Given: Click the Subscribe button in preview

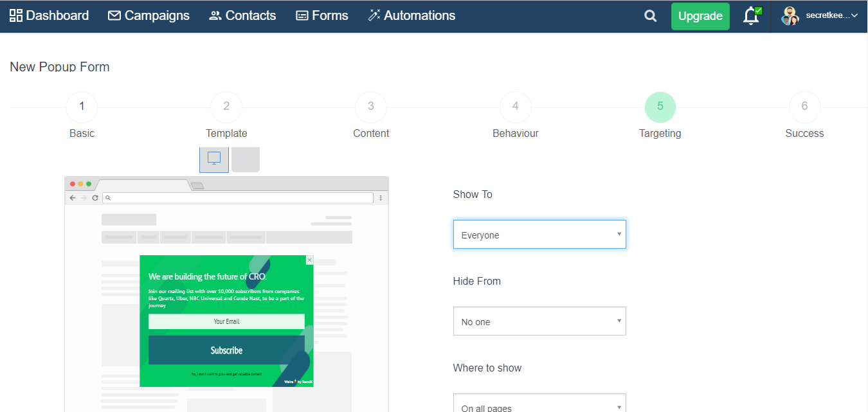Looking at the screenshot, I should (x=226, y=350).
